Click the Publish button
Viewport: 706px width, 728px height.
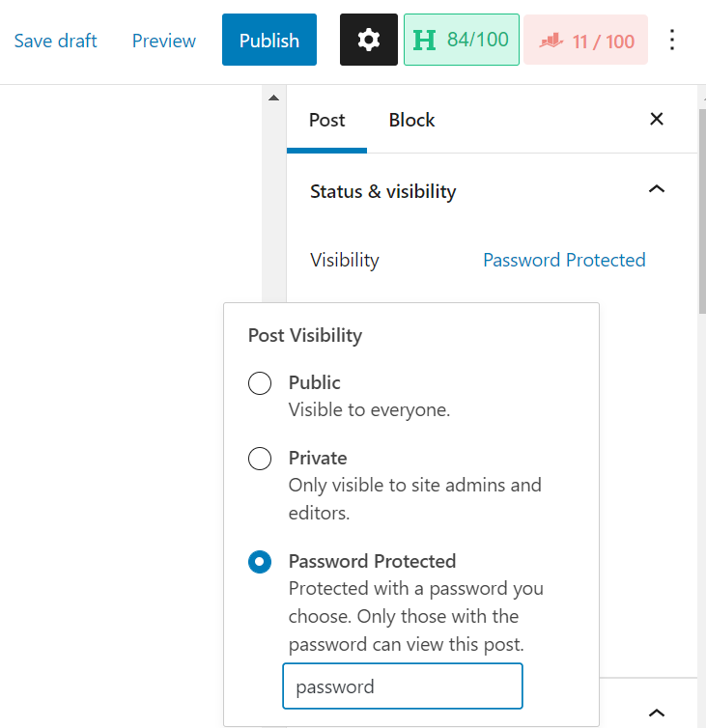point(269,40)
